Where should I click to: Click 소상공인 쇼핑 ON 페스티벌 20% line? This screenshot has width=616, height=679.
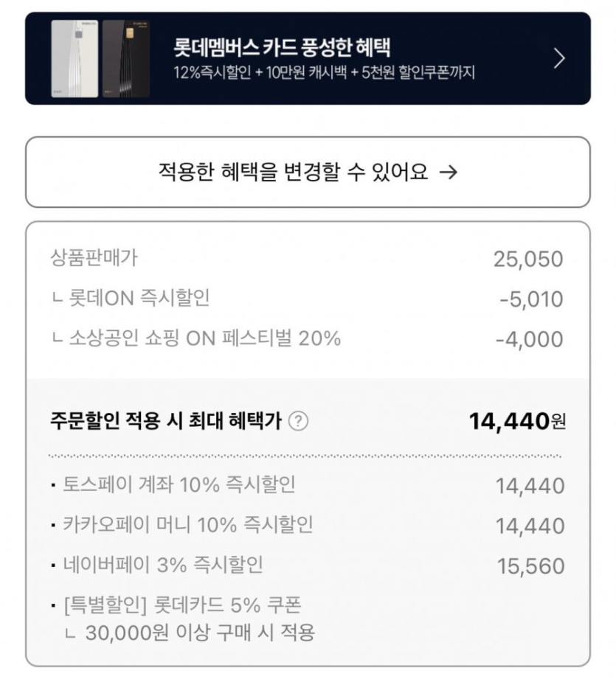(197, 338)
